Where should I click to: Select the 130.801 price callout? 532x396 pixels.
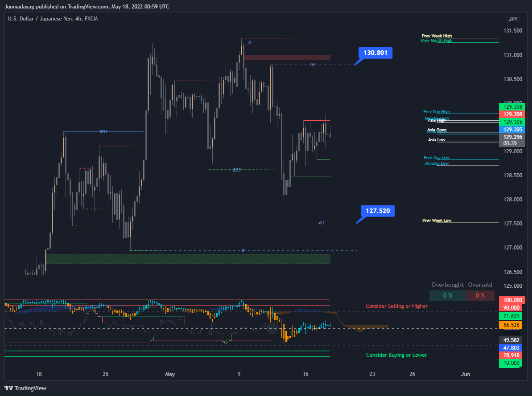tap(375, 53)
